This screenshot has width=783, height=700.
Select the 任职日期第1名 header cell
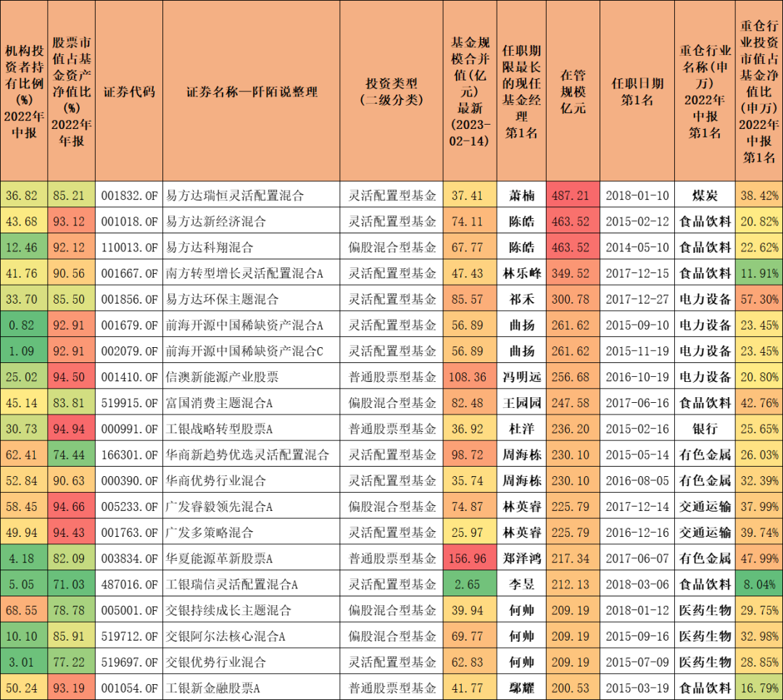(637, 91)
